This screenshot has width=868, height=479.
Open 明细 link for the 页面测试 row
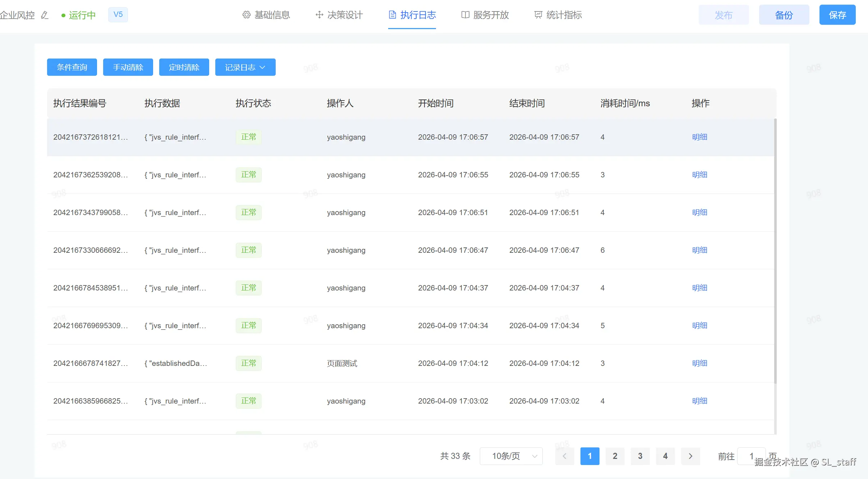pos(699,363)
